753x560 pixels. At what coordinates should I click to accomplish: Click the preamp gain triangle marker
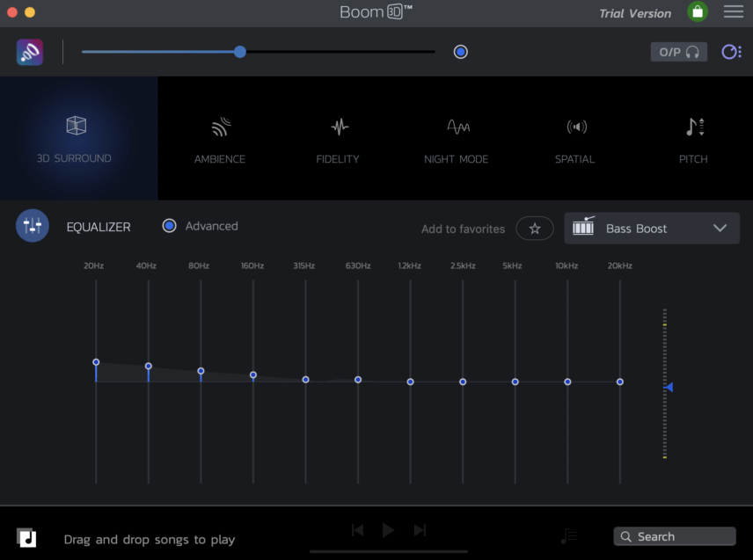669,387
